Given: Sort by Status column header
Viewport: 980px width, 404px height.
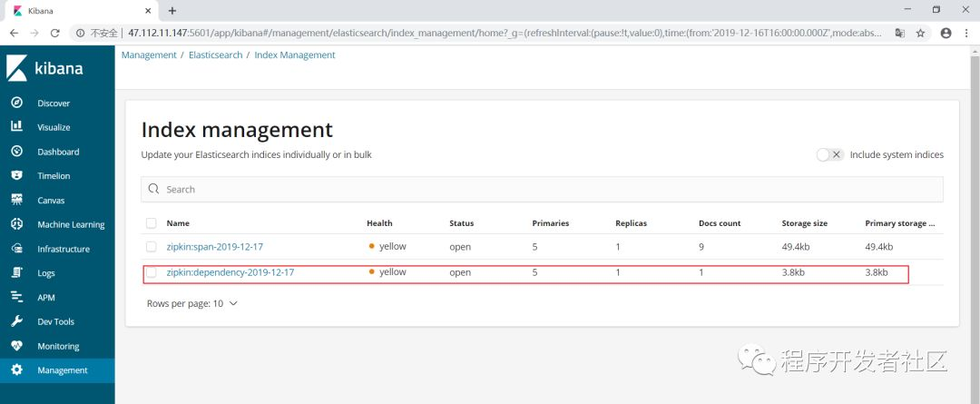Looking at the screenshot, I should pos(461,223).
